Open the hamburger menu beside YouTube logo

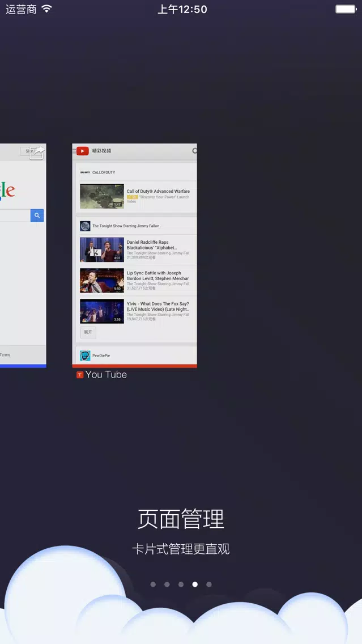click(x=74, y=151)
